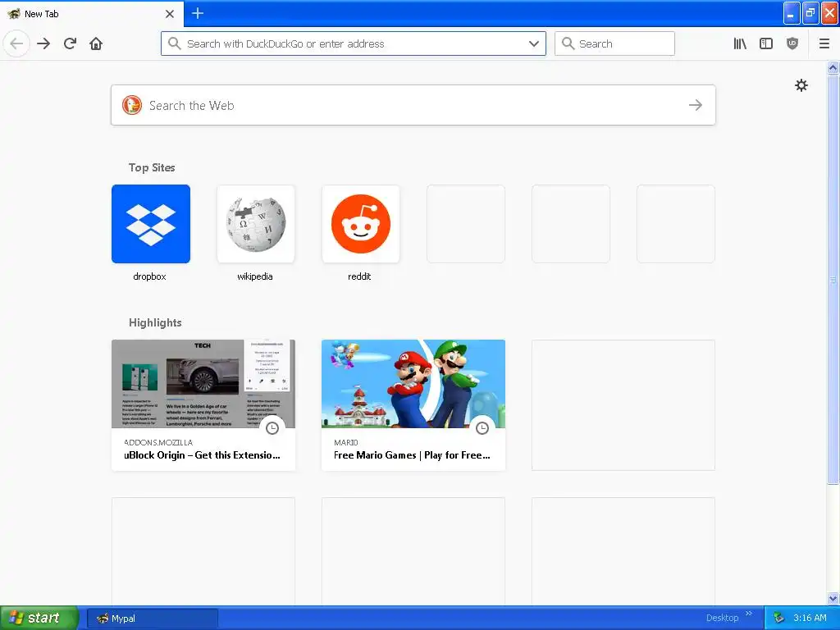Expand the Desktop toolbar chevron

748,614
